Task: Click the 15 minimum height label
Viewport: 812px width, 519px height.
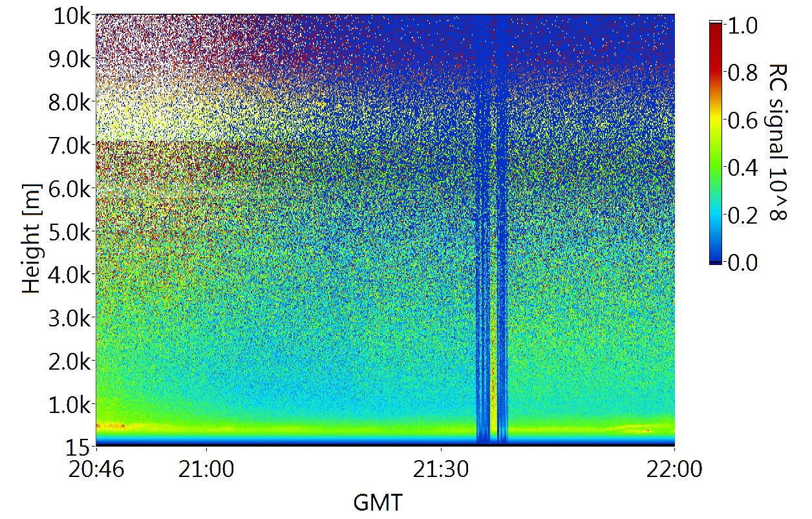Action: click(79, 446)
